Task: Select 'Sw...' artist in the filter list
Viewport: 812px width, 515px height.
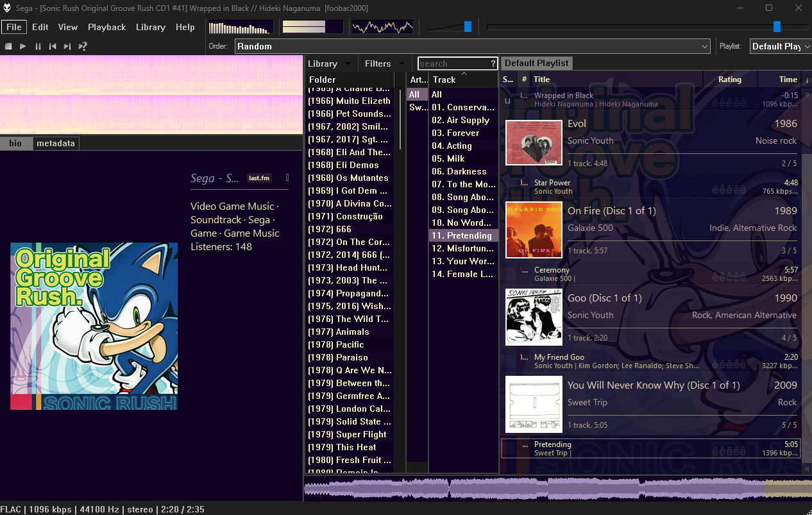Action: point(417,107)
